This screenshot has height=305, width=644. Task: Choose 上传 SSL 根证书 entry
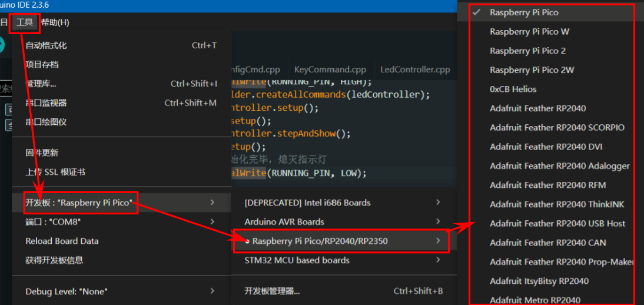pos(122,173)
